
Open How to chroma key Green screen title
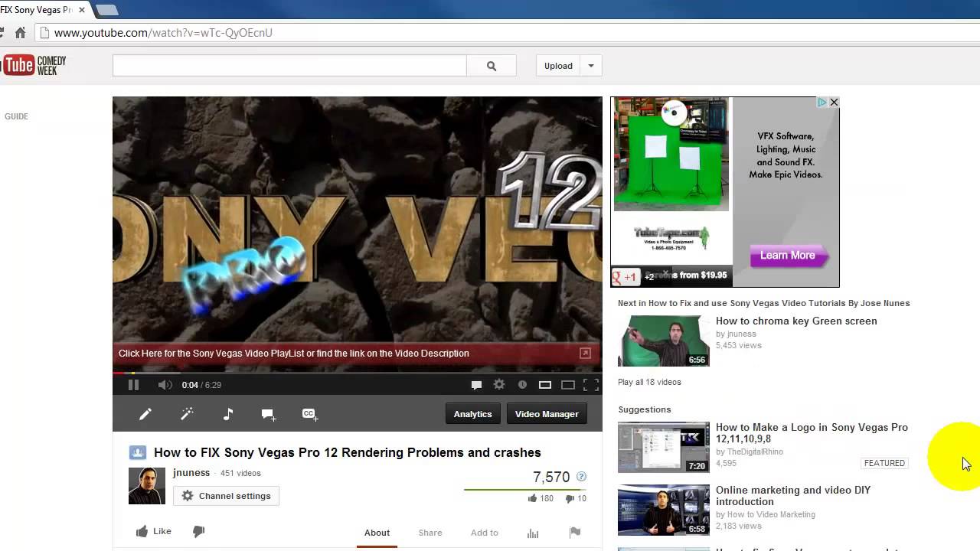[x=796, y=321]
